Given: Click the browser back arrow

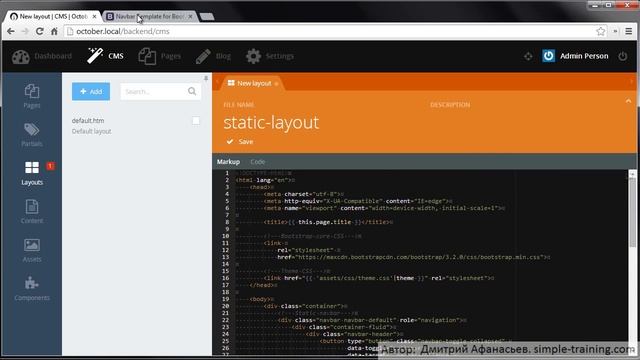Looking at the screenshot, I should pos(11,31).
